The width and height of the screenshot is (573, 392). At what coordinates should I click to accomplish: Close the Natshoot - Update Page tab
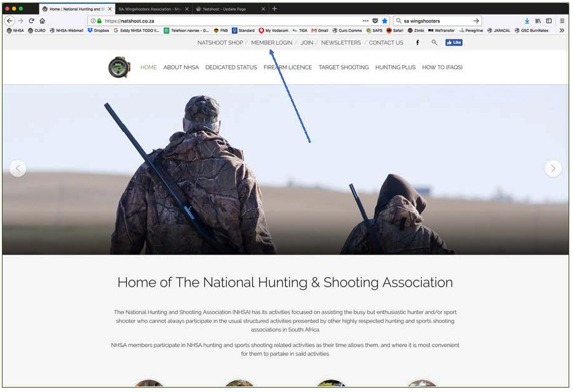[x=263, y=9]
